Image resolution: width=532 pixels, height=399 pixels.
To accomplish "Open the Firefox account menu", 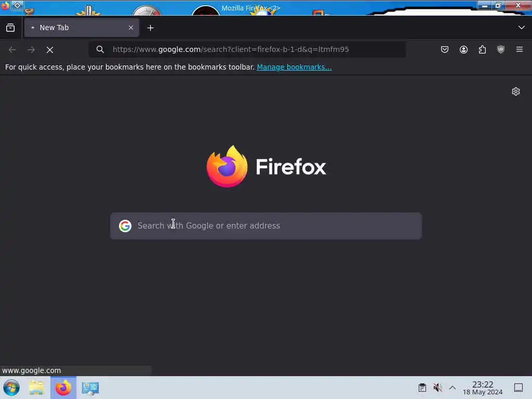I will [x=463, y=49].
